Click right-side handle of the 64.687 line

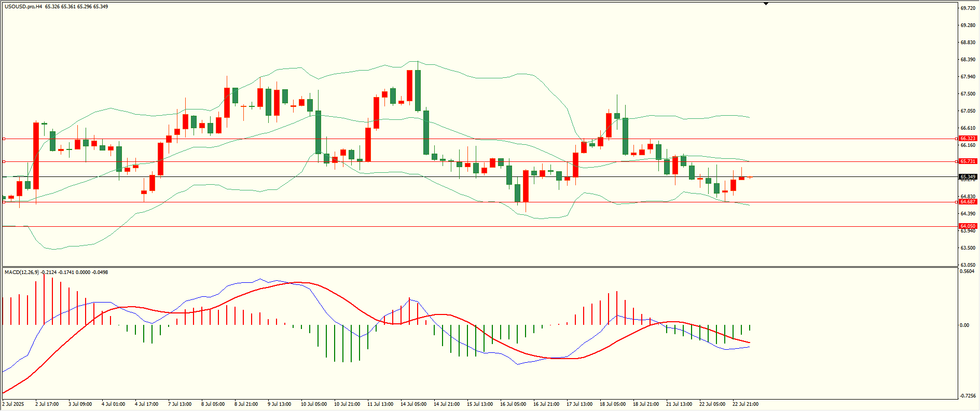957,202
